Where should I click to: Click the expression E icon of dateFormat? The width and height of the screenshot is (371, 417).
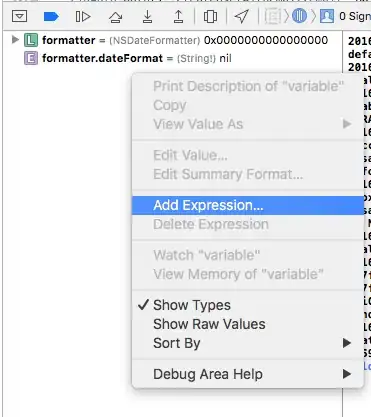[31, 59]
